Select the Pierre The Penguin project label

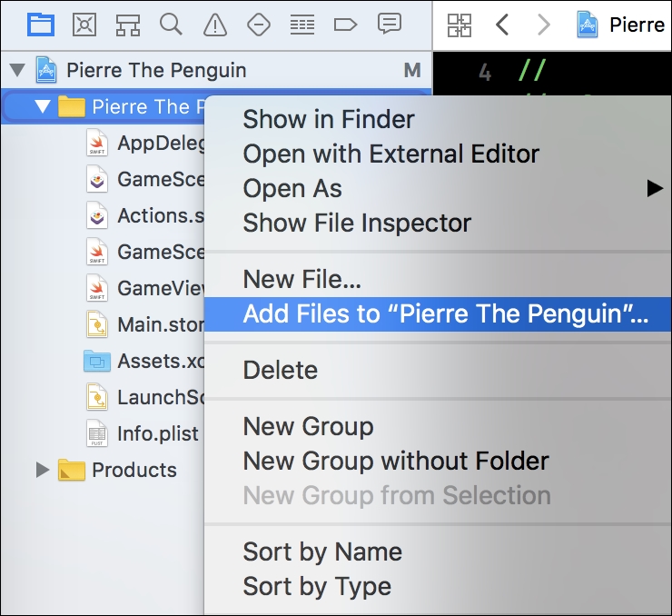(156, 70)
